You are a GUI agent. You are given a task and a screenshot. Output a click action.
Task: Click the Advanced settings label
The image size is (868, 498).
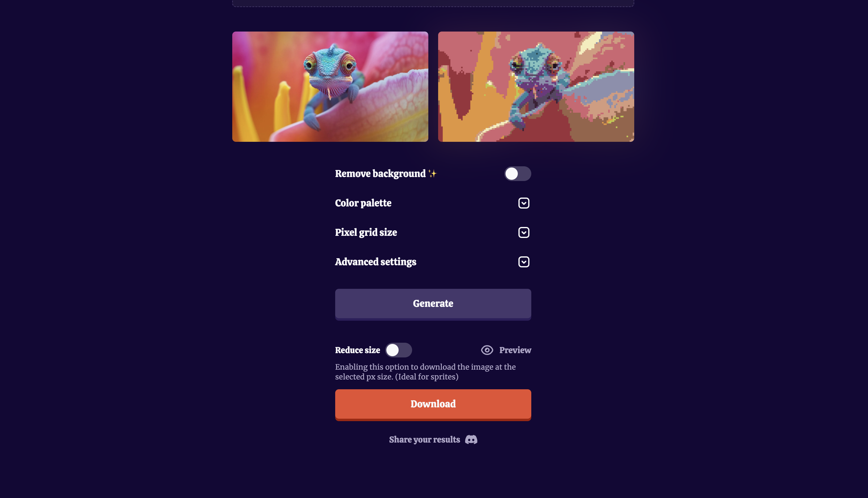pyautogui.click(x=375, y=262)
